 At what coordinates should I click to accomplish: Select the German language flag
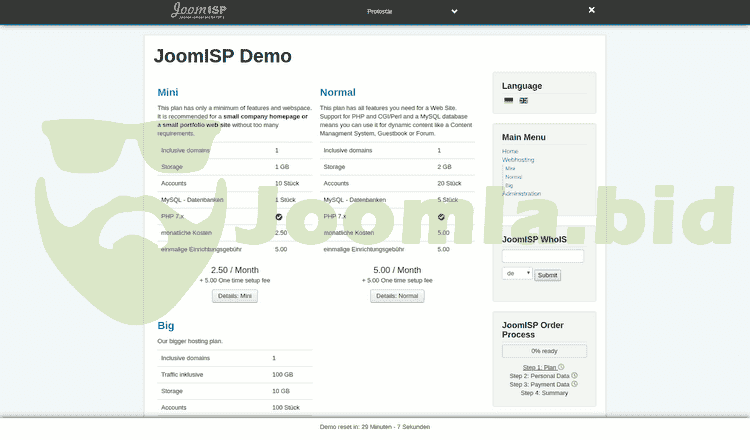(x=509, y=100)
